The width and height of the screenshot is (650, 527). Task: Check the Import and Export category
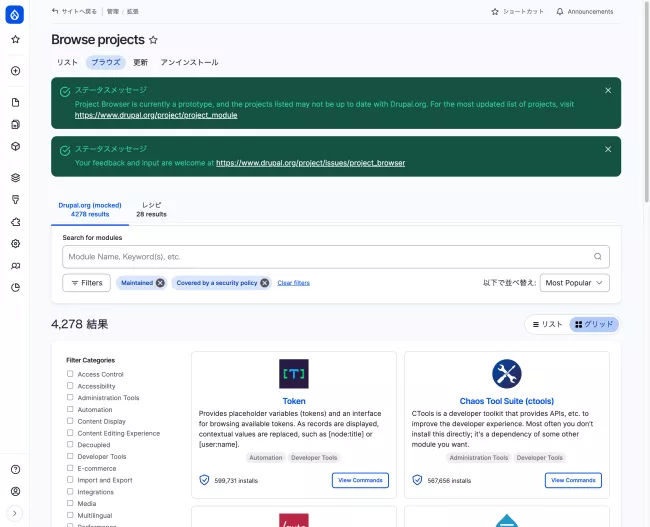(70, 480)
